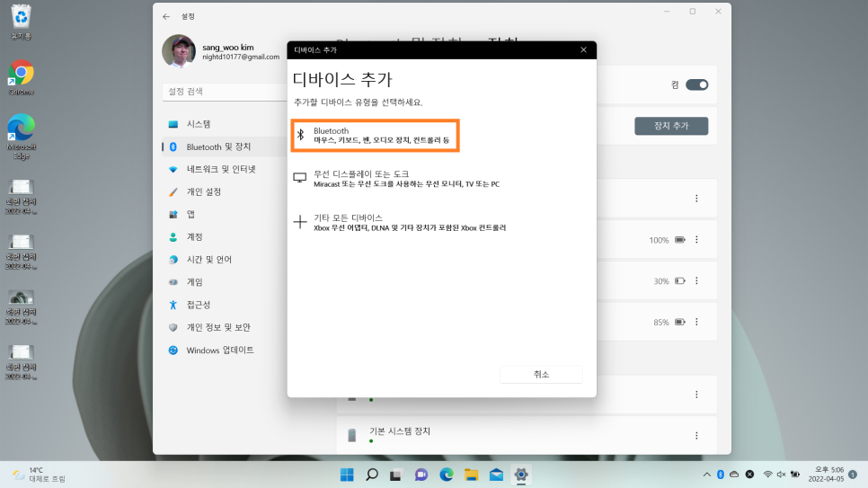This screenshot has width=868, height=488.
Task: Open more options for 기본 시스템 장치
Action: tap(696, 436)
